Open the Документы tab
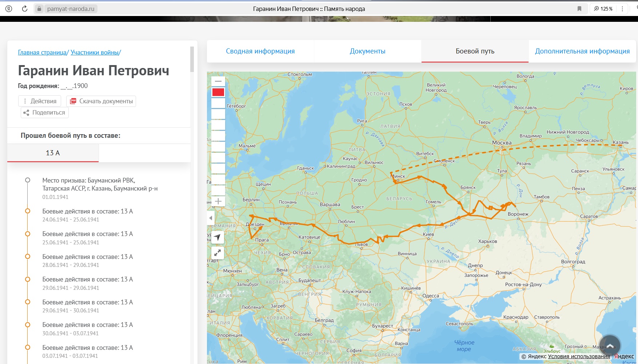 [x=368, y=51]
